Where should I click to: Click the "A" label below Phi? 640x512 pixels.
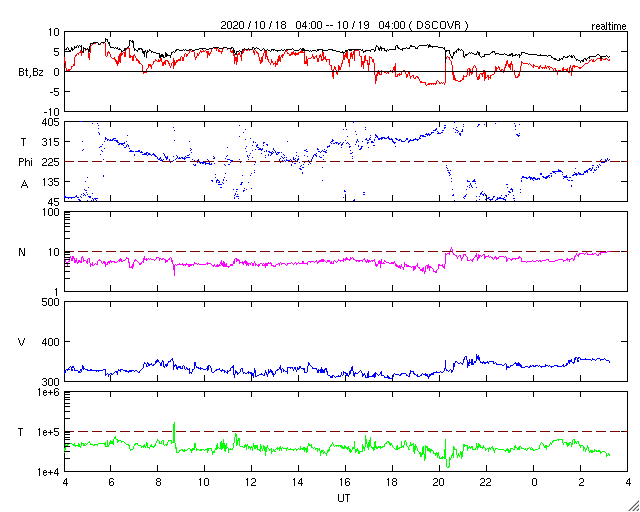pyautogui.click(x=24, y=185)
